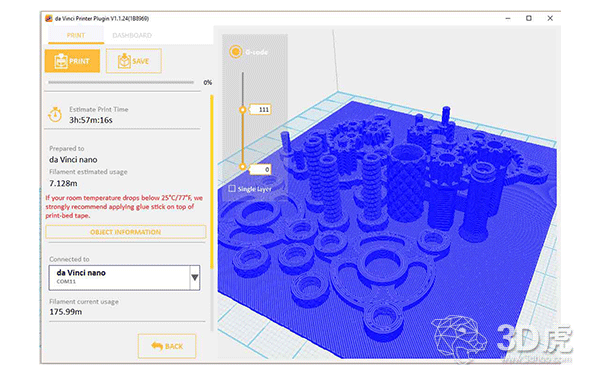Click the printer icon on PRINT button
This screenshot has height=375, width=600.
[61, 61]
